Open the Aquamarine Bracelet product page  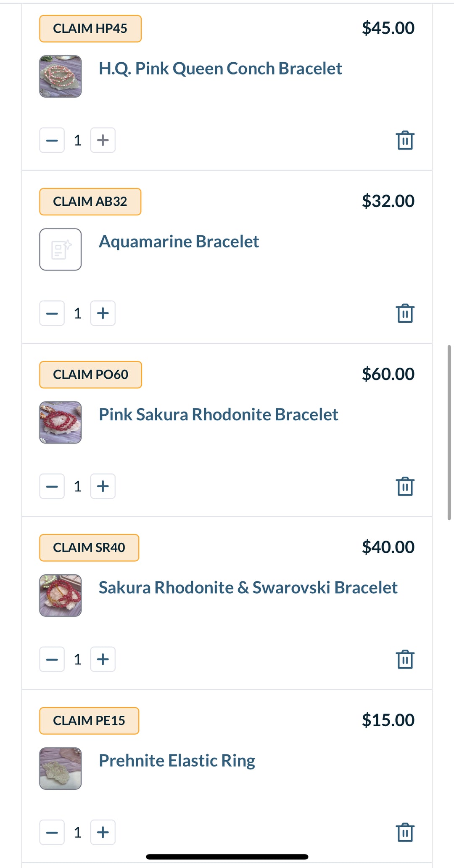tap(179, 242)
